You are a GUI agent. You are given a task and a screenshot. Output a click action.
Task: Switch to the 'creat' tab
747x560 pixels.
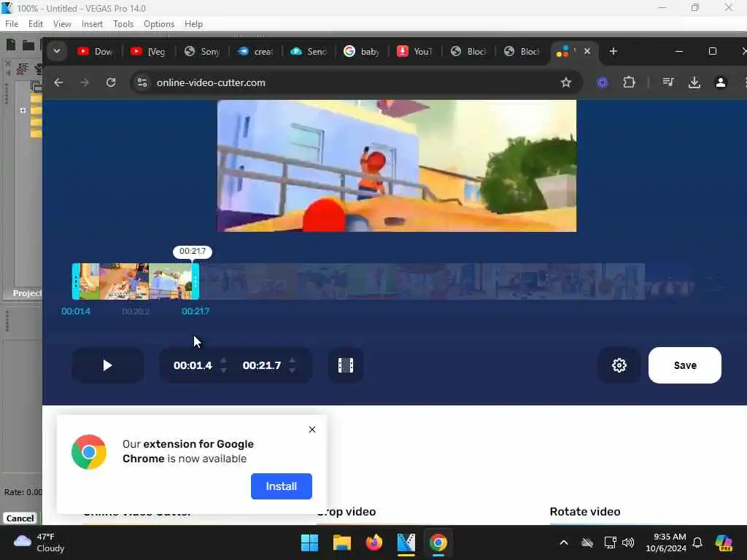tap(255, 52)
